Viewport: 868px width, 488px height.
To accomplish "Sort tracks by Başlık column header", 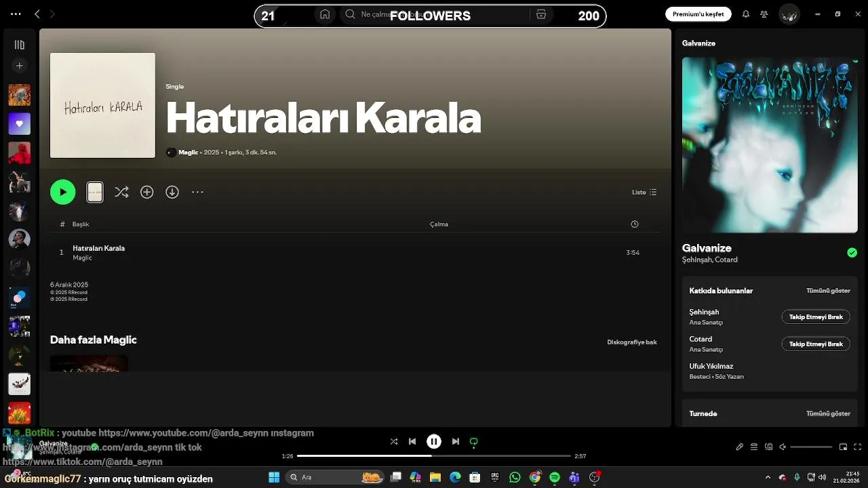I will [81, 224].
